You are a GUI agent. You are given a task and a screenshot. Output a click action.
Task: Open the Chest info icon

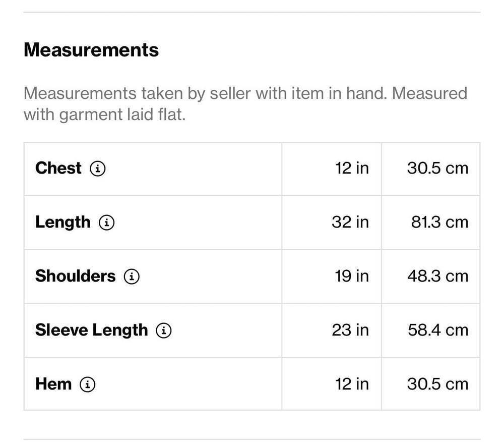(97, 168)
